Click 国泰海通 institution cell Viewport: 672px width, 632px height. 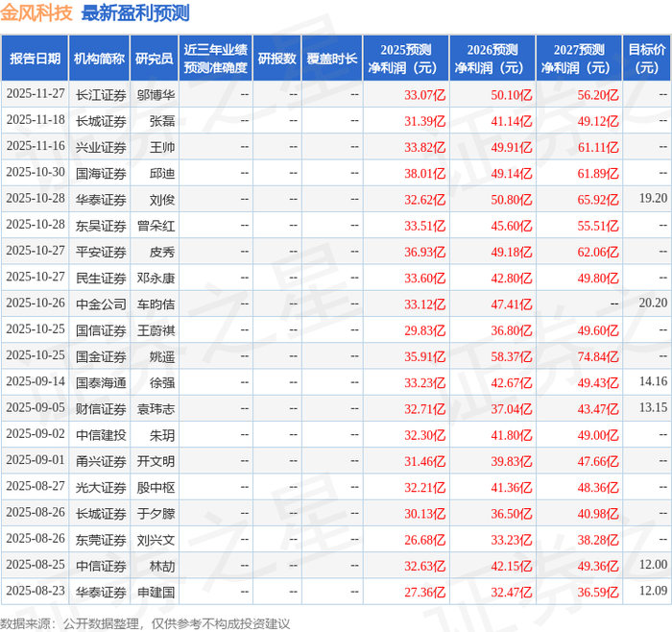pos(101,382)
